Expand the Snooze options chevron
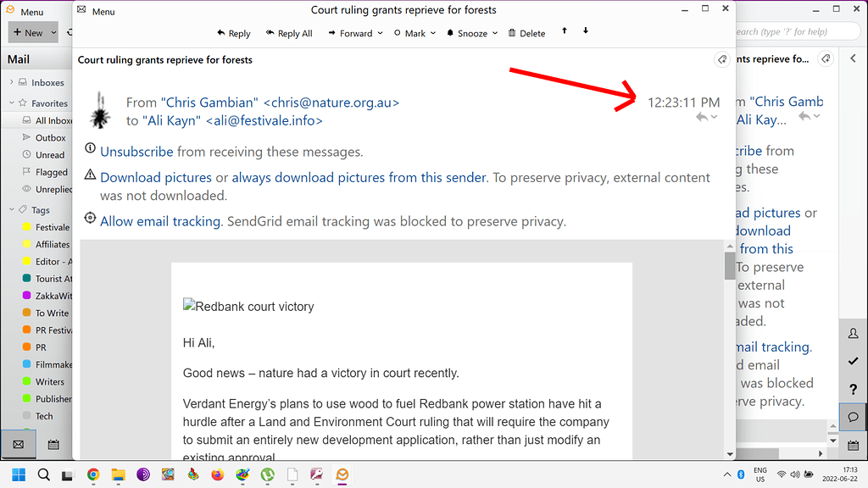 496,33
